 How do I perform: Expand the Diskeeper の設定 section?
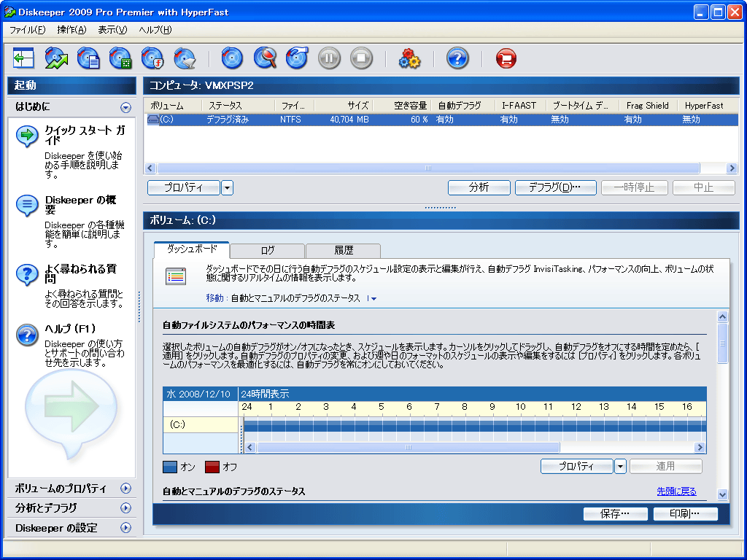[x=125, y=528]
